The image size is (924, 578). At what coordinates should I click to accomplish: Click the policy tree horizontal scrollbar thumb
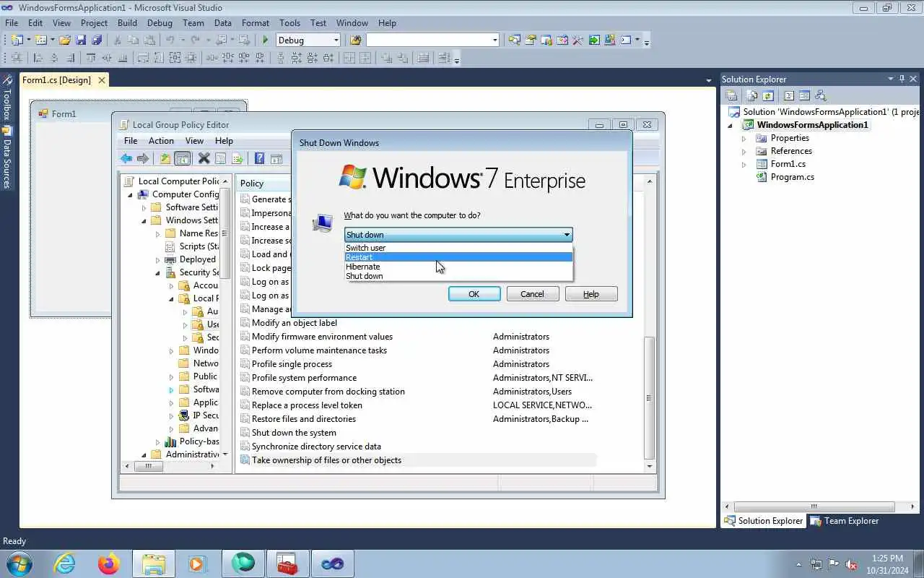[x=149, y=467]
